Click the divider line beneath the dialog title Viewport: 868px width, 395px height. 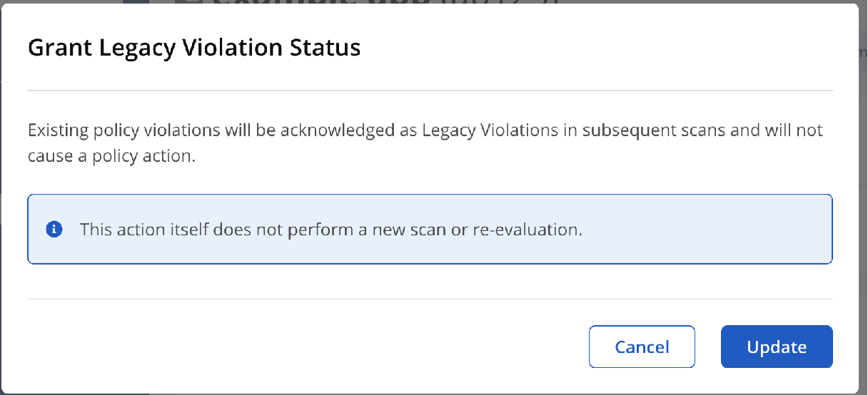point(430,91)
